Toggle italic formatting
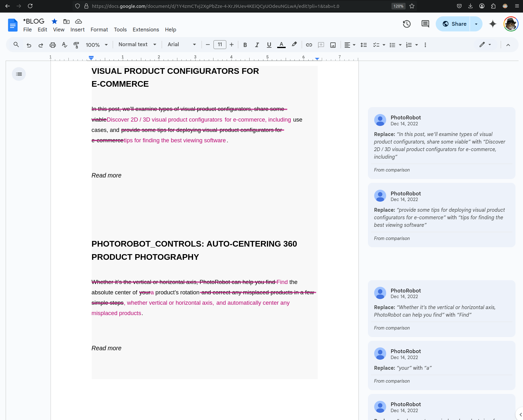The width and height of the screenshot is (523, 420). point(257,45)
